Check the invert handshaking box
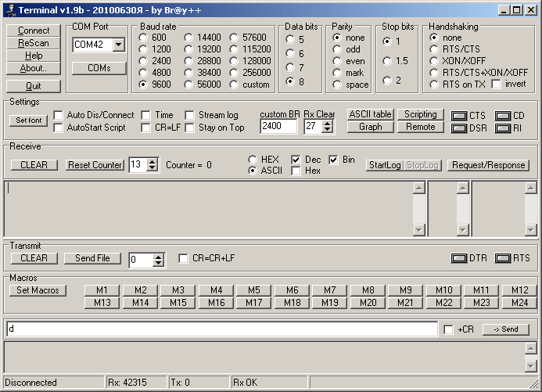 coord(496,84)
